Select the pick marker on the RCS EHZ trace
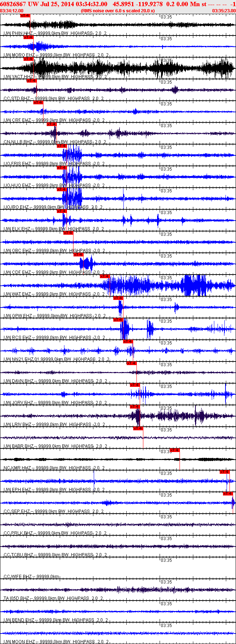The width and height of the screenshot is (236, 644). [118, 320]
